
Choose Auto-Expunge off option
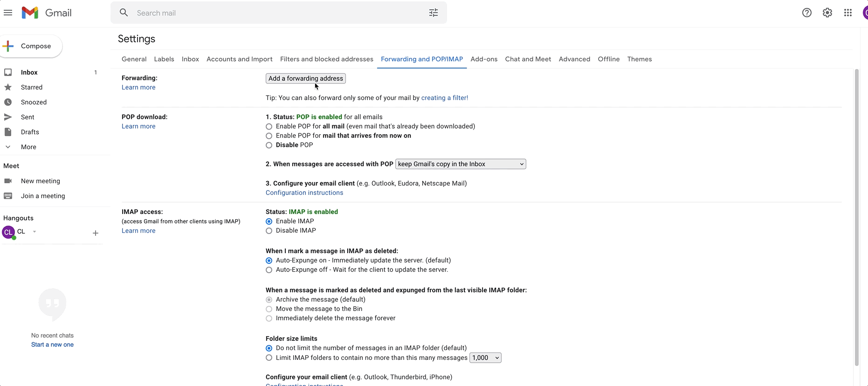(x=269, y=270)
